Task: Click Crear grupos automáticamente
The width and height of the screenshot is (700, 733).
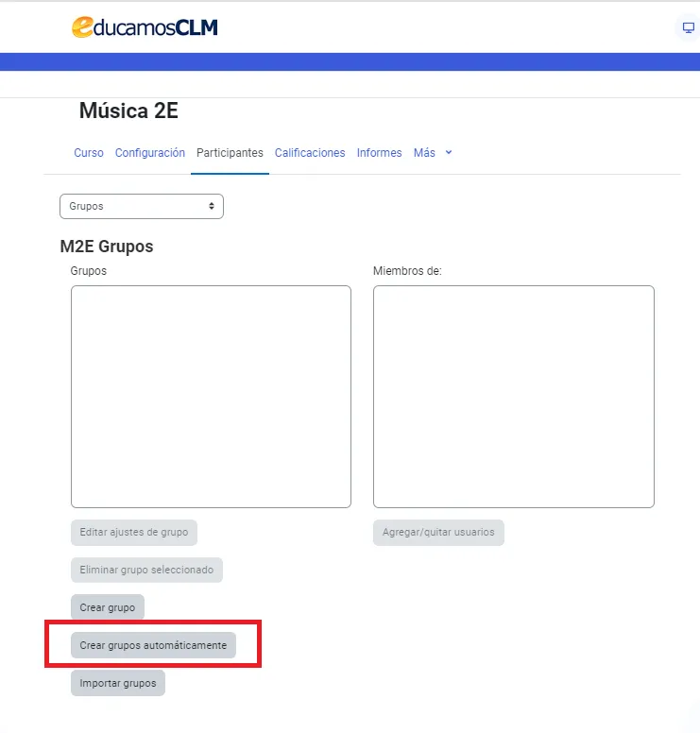Action: (x=153, y=645)
